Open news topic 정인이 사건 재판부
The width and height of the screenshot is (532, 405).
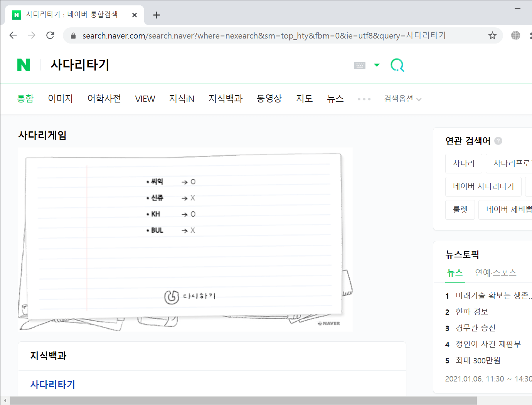pos(488,344)
